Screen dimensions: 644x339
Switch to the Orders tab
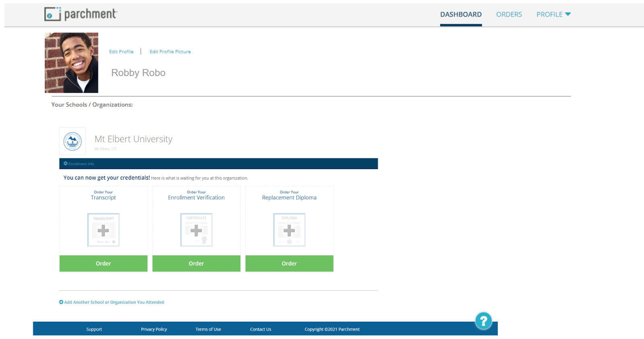point(509,14)
